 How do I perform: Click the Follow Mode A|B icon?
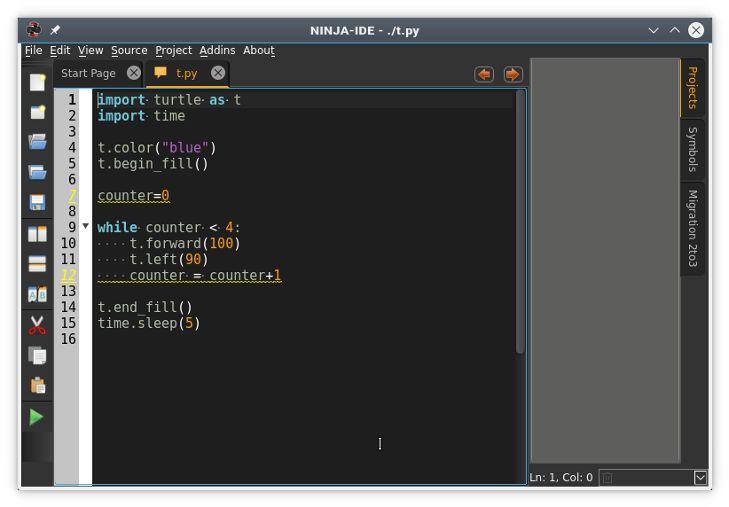point(37,295)
